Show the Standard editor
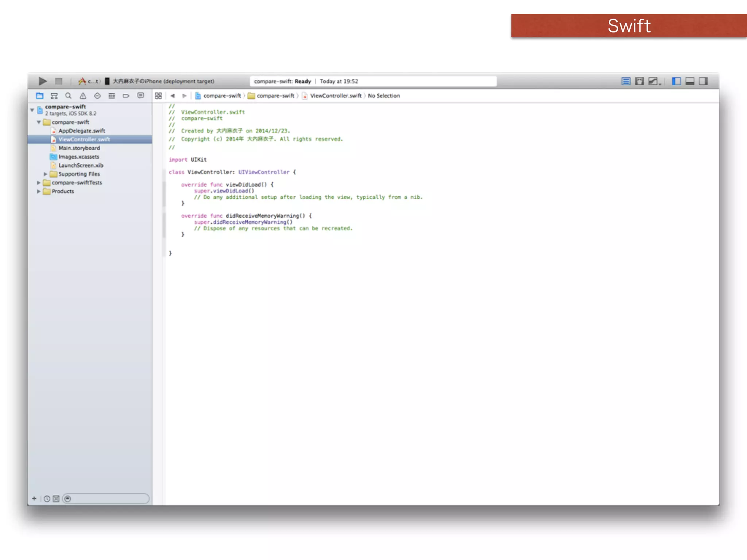This screenshot has height=560, width=747. coord(626,81)
